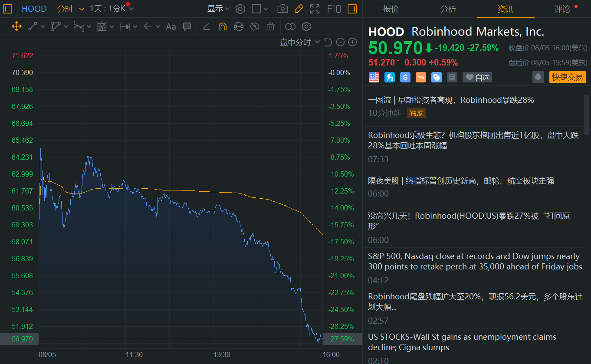Select the polygon shape drawing tool
The height and width of the screenshot is (364, 591).
(x=56, y=26)
